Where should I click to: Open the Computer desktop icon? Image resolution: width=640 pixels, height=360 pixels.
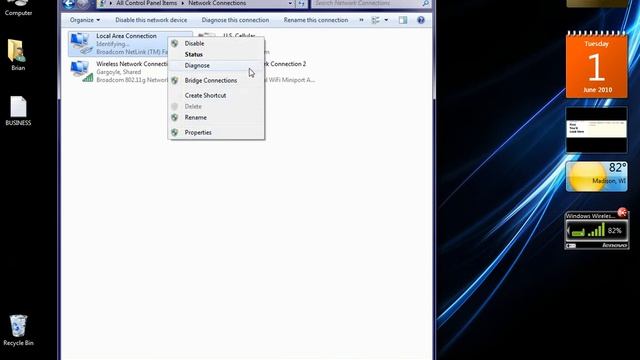(18, 8)
